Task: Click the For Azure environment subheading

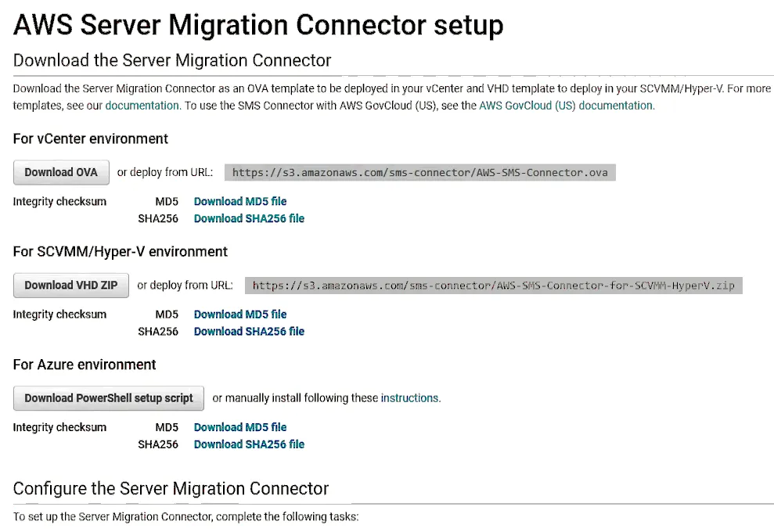Action: click(85, 365)
